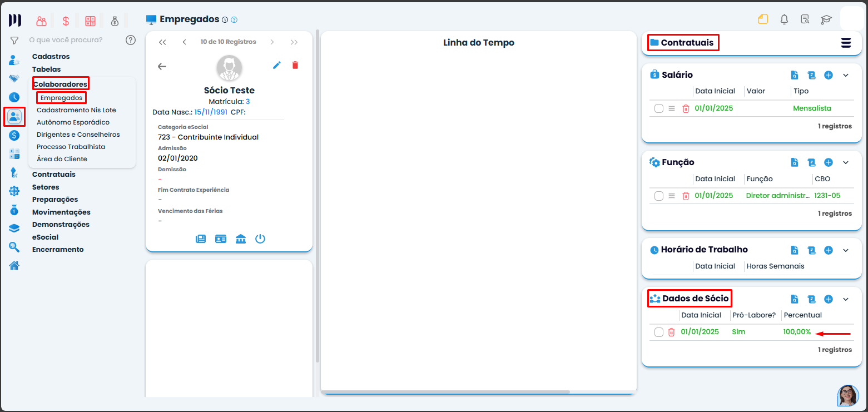Screen dimensions: 868x412
Task: Click the Mensalista value in Salário row
Action: [x=812, y=108]
